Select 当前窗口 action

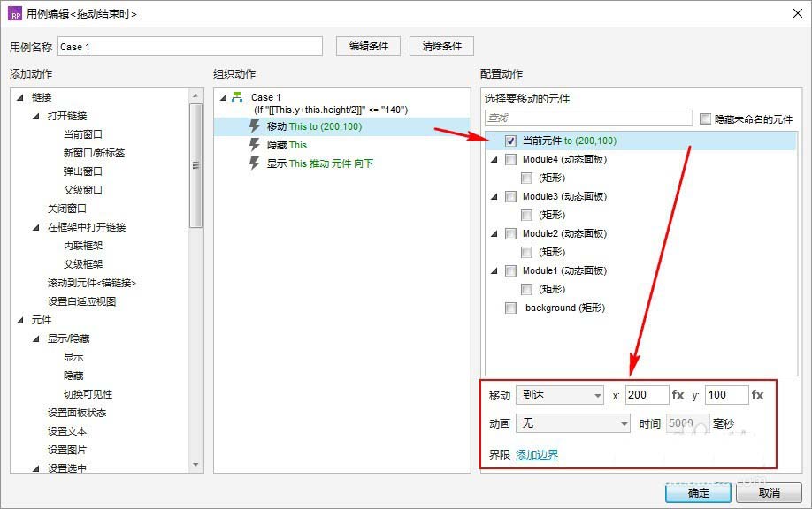(83, 134)
